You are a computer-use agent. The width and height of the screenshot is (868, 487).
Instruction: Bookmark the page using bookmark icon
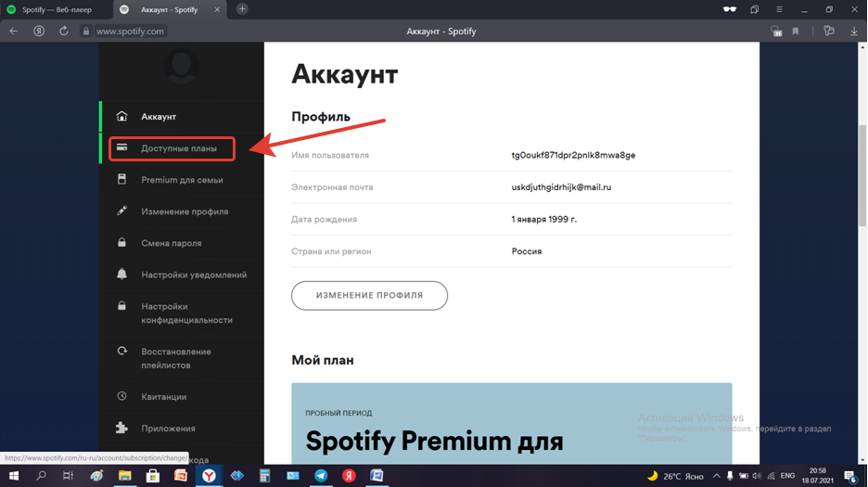click(x=796, y=31)
